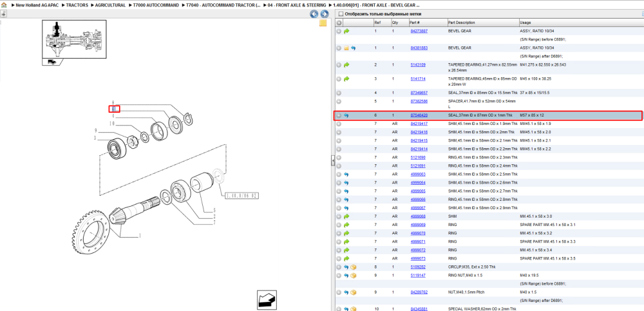Select highlighted callout 6 in the diagram

[114, 109]
